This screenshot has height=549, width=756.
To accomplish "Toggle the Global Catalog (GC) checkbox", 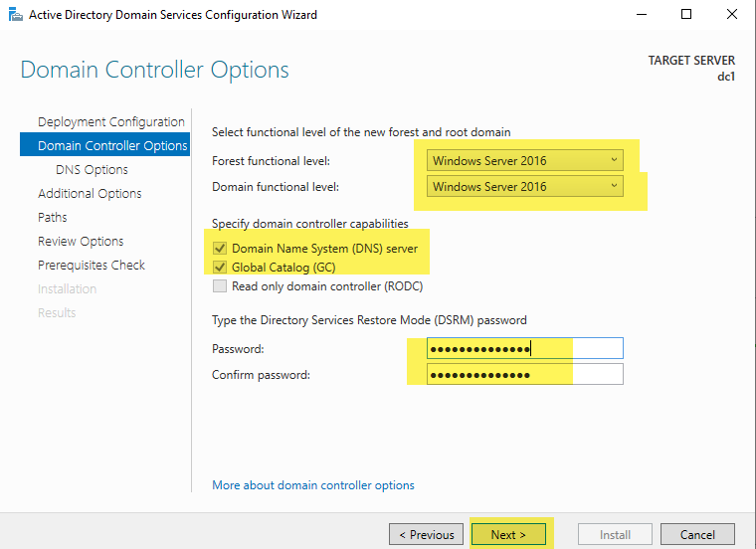I will (220, 267).
